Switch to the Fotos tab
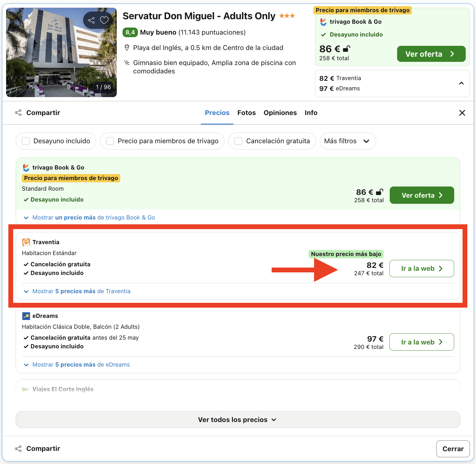Viewport: 476px width, 464px height. pos(246,113)
